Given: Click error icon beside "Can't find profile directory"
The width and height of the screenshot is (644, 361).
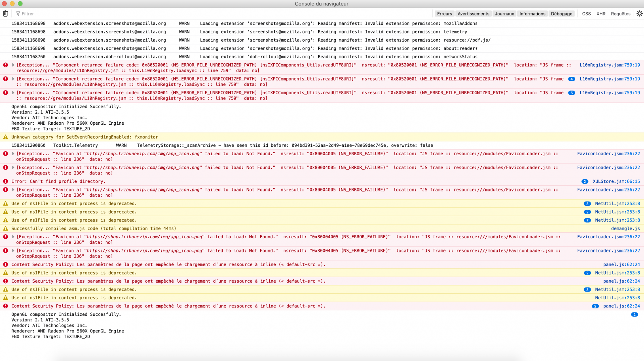Looking at the screenshot, I should point(5,181).
